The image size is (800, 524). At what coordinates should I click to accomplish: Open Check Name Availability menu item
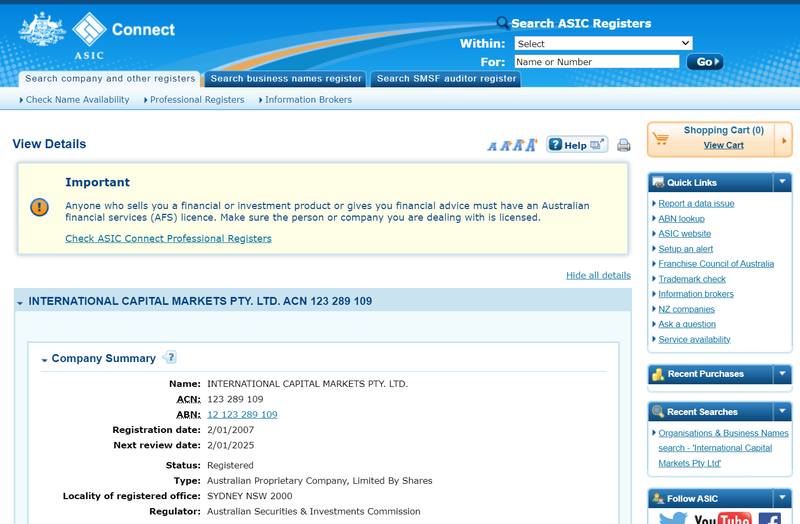click(x=77, y=100)
